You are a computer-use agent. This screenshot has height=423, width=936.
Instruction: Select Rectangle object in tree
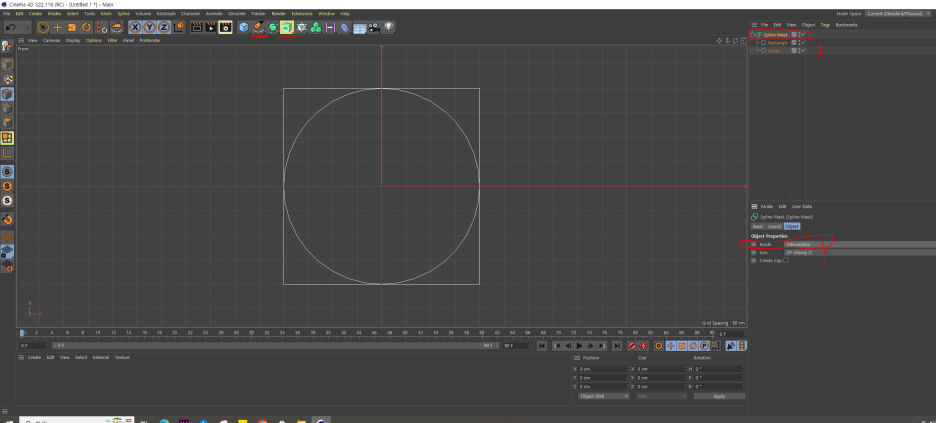click(778, 43)
